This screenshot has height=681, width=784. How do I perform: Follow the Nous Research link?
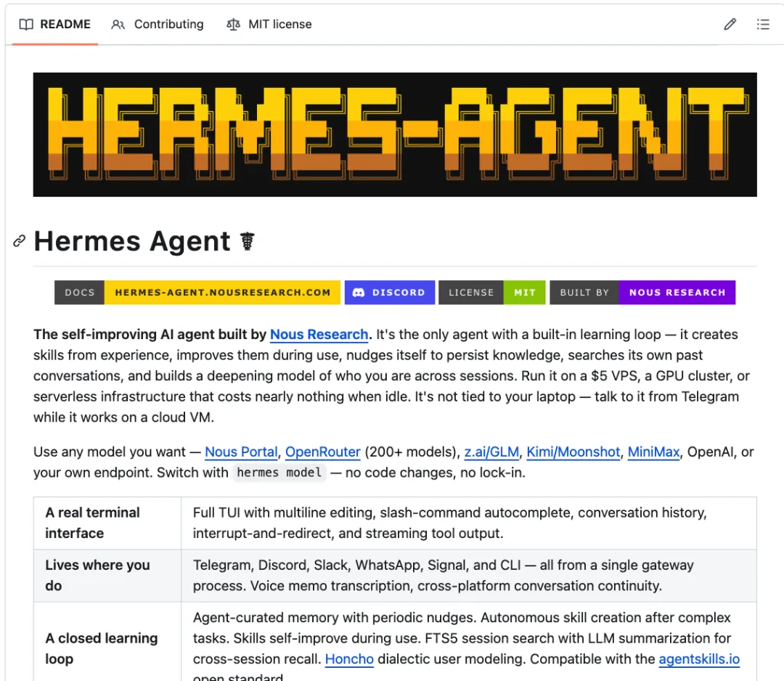(319, 335)
